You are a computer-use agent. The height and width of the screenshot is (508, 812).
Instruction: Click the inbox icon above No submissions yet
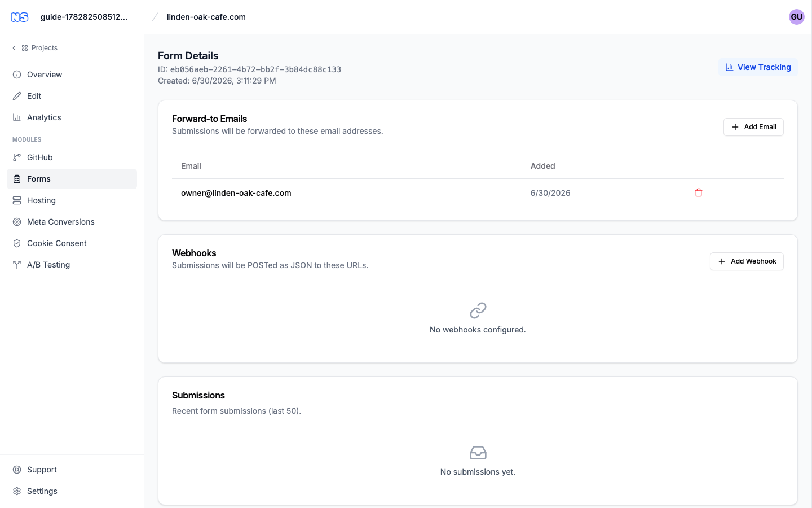478,453
